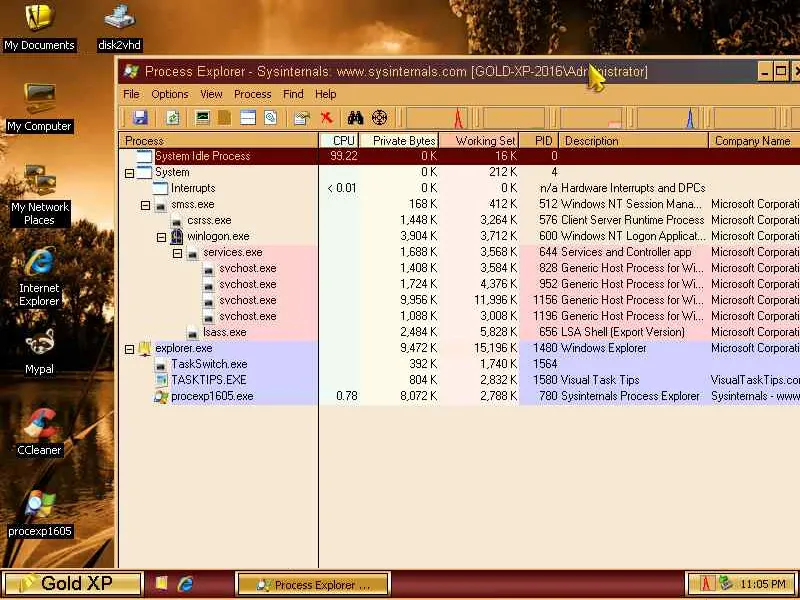Open the Options menu
800x600 pixels.
click(x=170, y=94)
